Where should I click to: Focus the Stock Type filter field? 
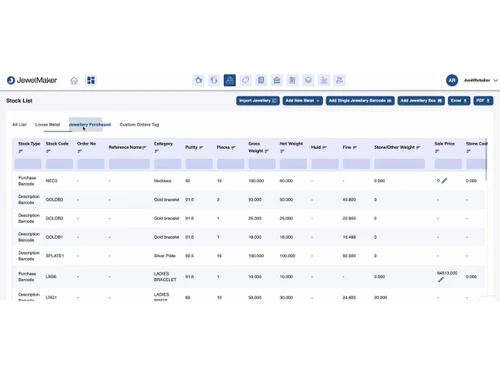click(x=28, y=164)
